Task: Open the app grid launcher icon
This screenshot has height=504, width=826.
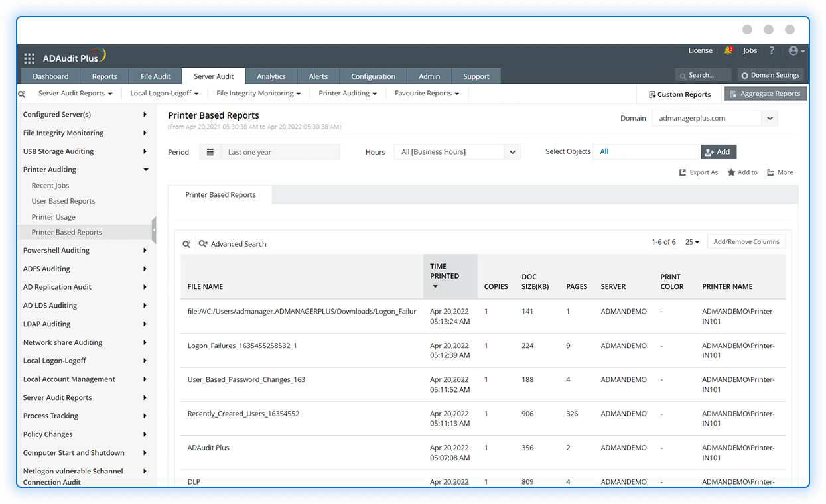Action: click(29, 58)
